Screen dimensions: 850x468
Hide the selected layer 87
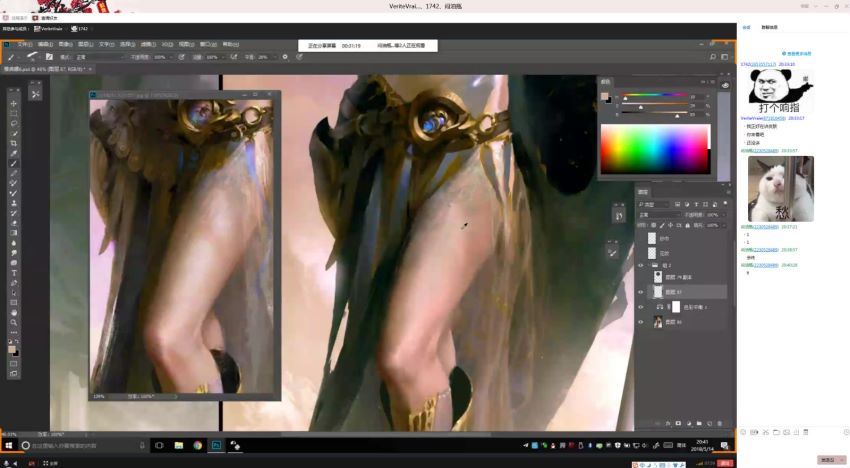click(x=640, y=292)
